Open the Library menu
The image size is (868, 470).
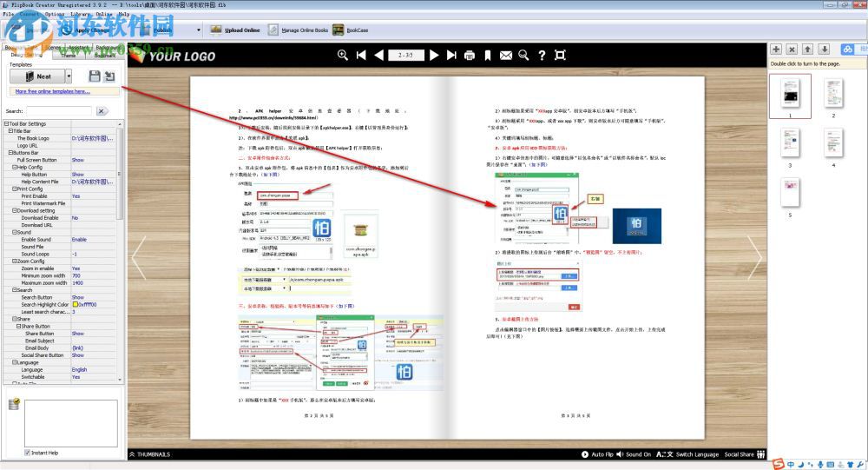click(x=80, y=14)
